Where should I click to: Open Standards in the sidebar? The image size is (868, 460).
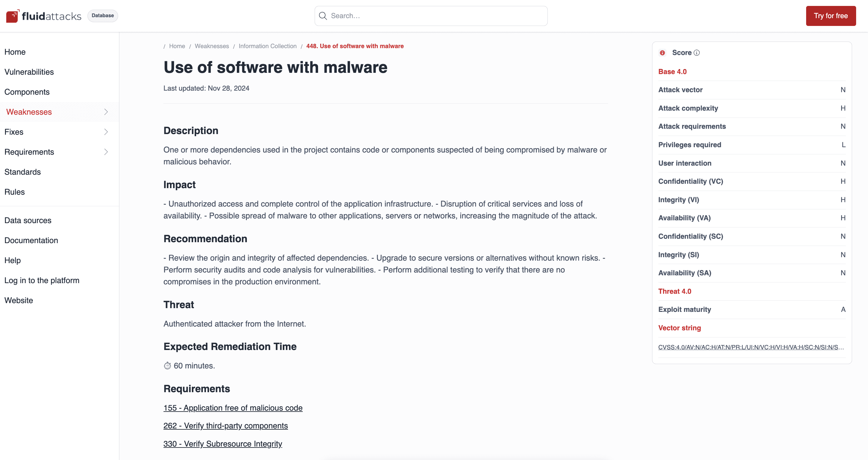(22, 172)
